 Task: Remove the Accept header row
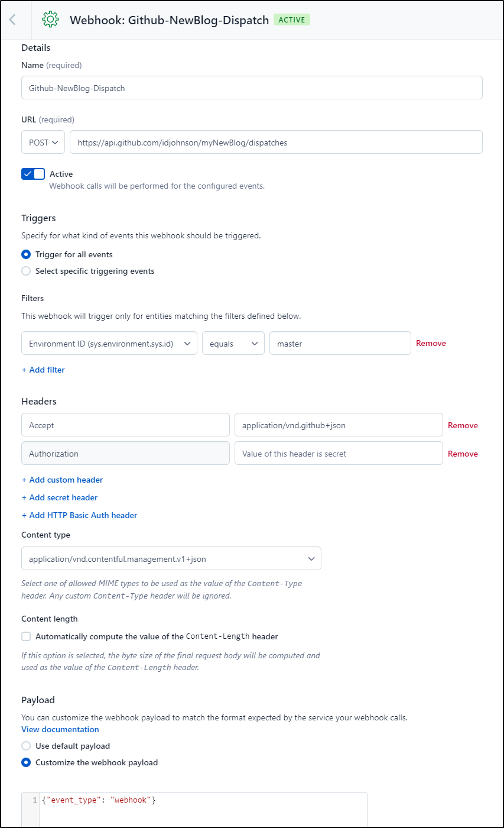[x=463, y=425]
